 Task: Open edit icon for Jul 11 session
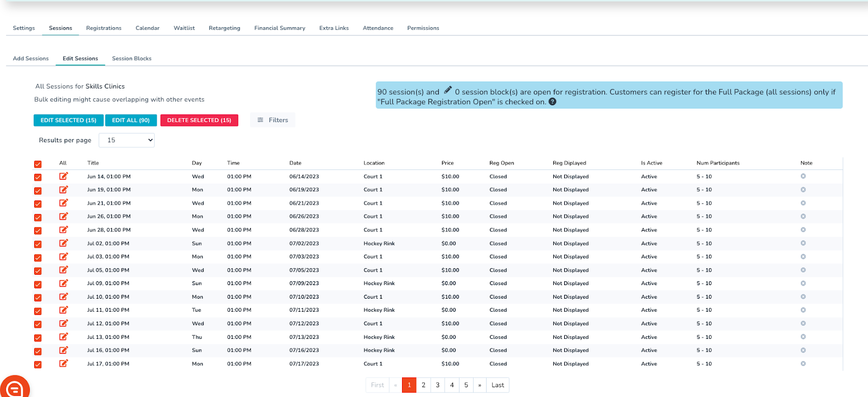tap(63, 310)
